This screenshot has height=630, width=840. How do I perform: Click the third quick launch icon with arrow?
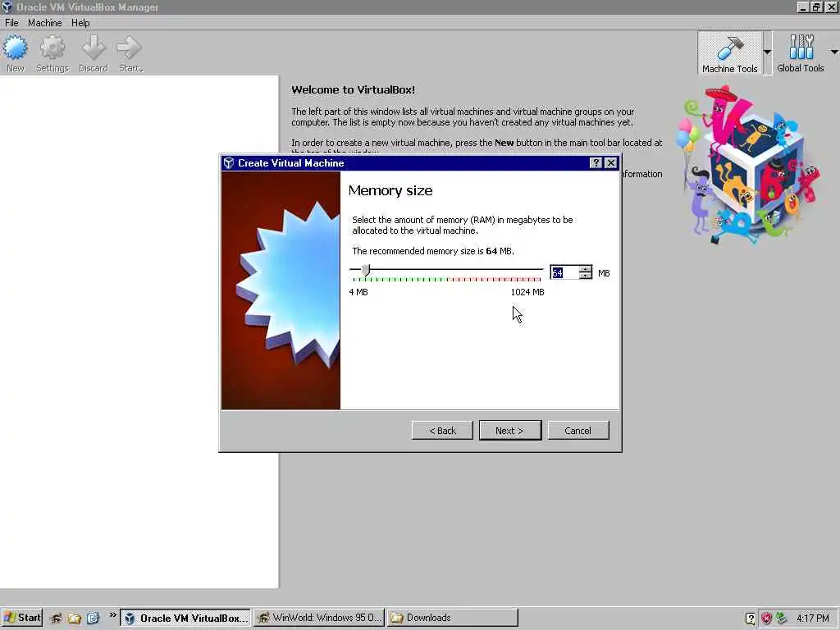(93, 618)
